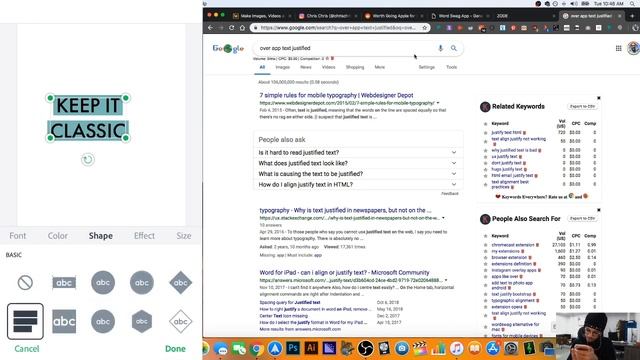
Task: Open Spotlight search in menu bar
Action: 632,4
